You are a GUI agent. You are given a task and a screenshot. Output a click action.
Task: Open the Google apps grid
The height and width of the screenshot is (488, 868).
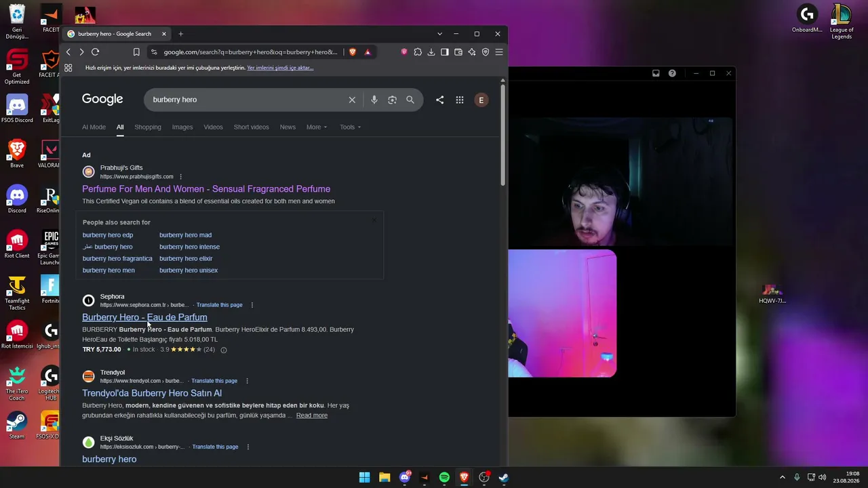460,100
